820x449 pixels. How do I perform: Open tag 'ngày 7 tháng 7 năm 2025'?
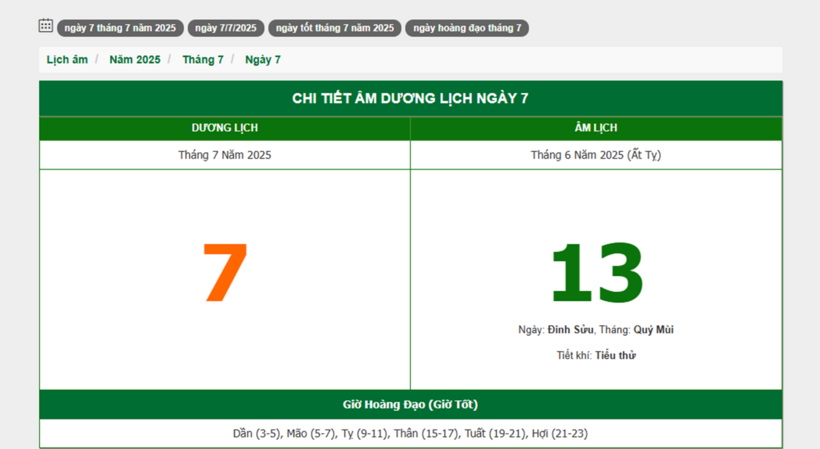[x=120, y=28]
